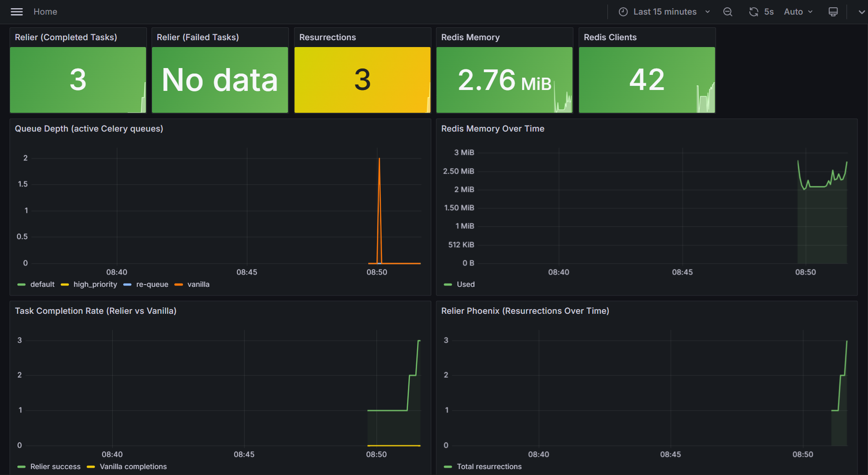The image size is (868, 475).
Task: Refresh the dashboard now
Action: click(753, 12)
